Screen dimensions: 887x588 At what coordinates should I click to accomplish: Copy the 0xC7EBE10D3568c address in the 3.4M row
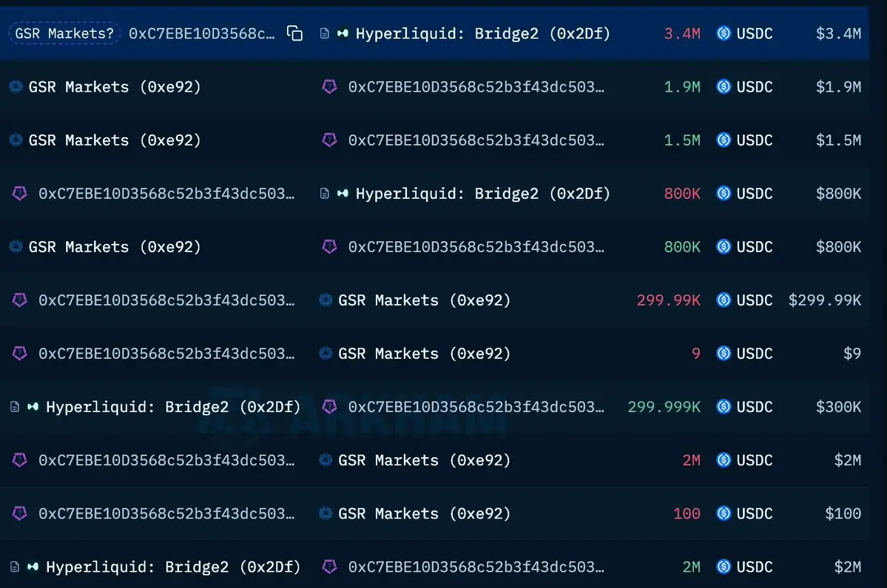[x=294, y=33]
